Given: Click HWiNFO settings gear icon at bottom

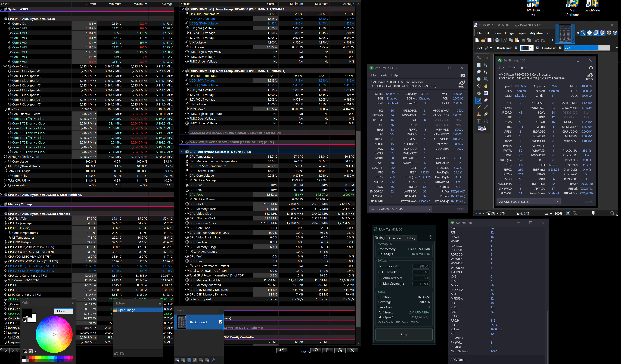Looking at the screenshot, I should click(x=340, y=350).
